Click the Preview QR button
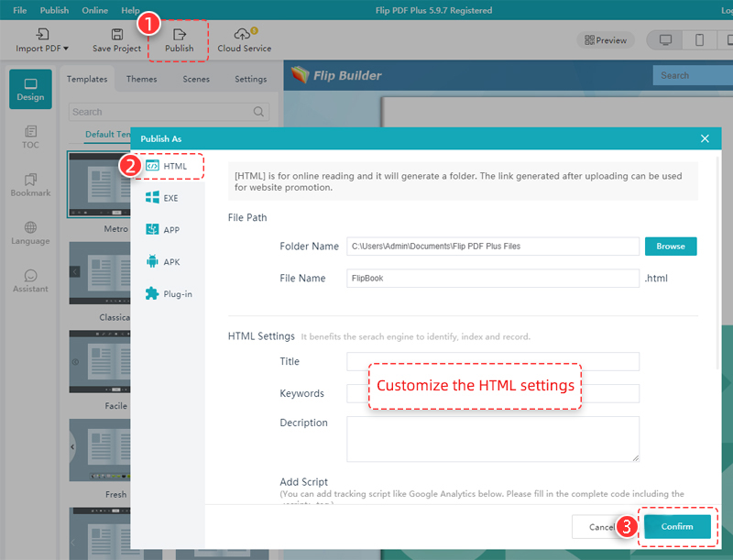 [606, 40]
